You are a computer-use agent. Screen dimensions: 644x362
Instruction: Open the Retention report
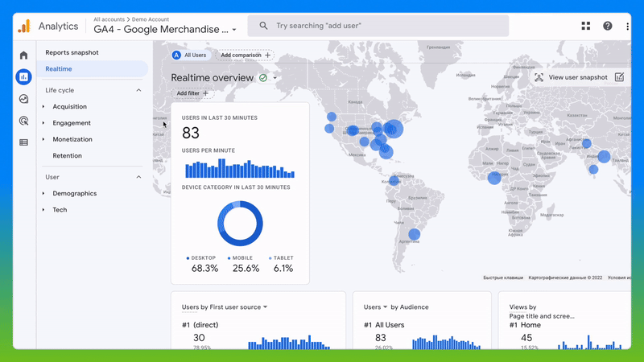(x=67, y=155)
